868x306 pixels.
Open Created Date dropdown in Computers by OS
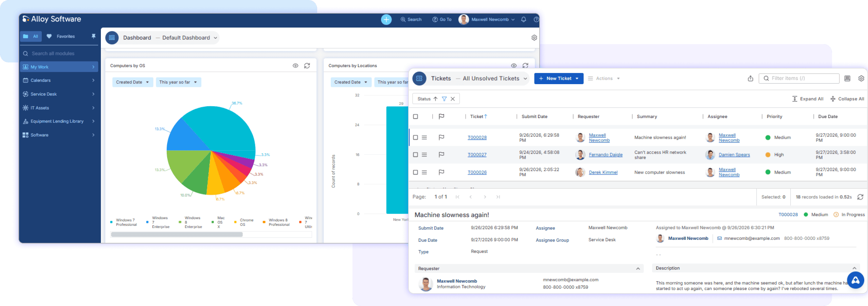pyautogui.click(x=132, y=82)
